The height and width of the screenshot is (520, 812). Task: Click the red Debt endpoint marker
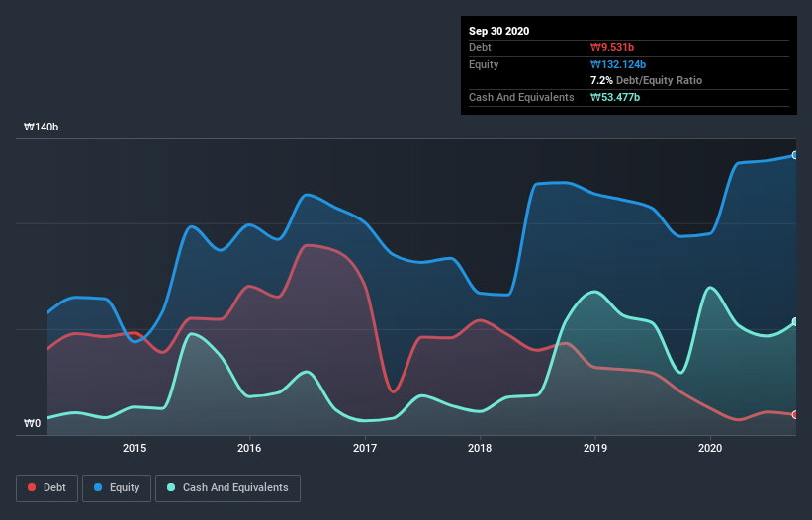coord(795,414)
